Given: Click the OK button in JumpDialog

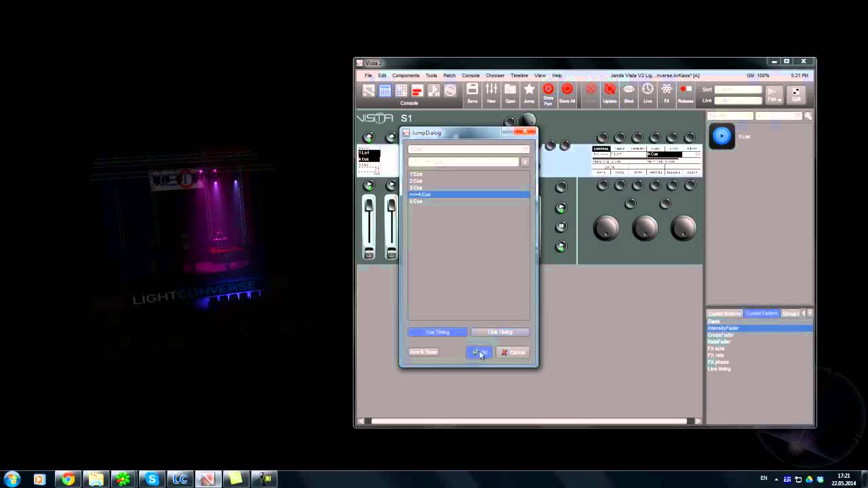Looking at the screenshot, I should click(479, 352).
